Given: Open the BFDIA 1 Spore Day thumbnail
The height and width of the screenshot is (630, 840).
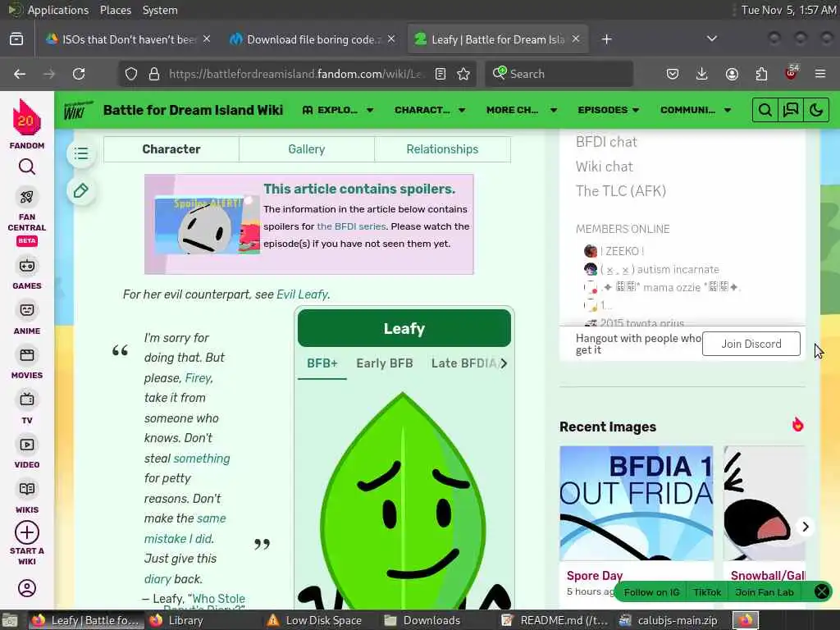Looking at the screenshot, I should 637,504.
